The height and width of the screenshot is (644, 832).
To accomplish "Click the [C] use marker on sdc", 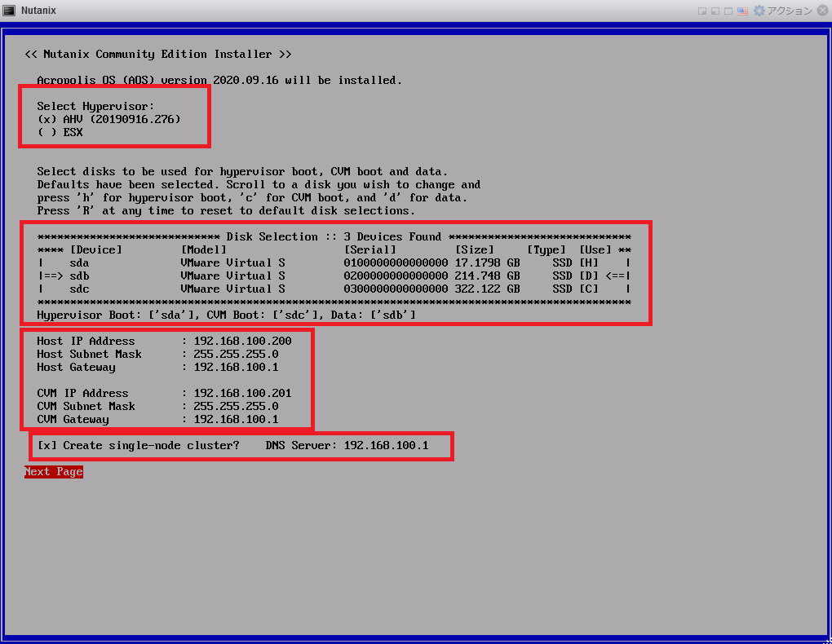I will [x=588, y=289].
